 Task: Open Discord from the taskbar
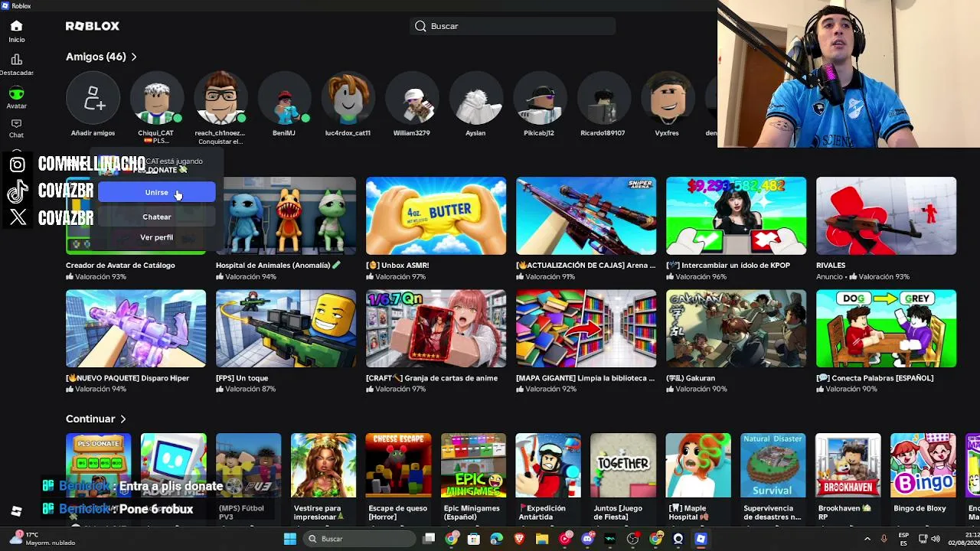click(x=587, y=539)
